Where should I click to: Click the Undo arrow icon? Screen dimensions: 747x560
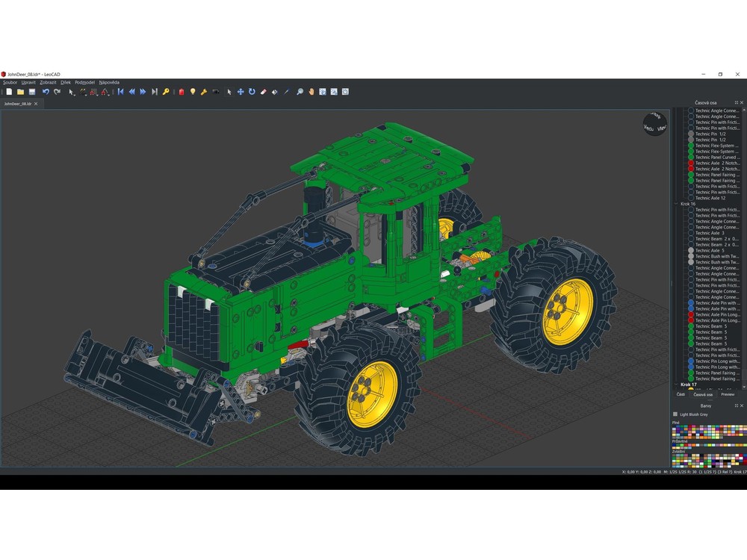[46, 90]
